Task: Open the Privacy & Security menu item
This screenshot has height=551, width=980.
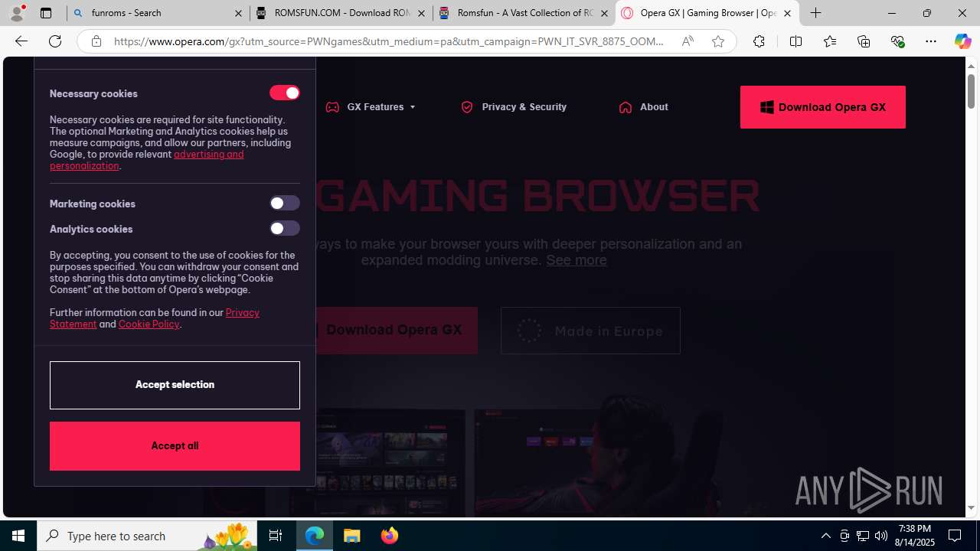Action: point(514,107)
